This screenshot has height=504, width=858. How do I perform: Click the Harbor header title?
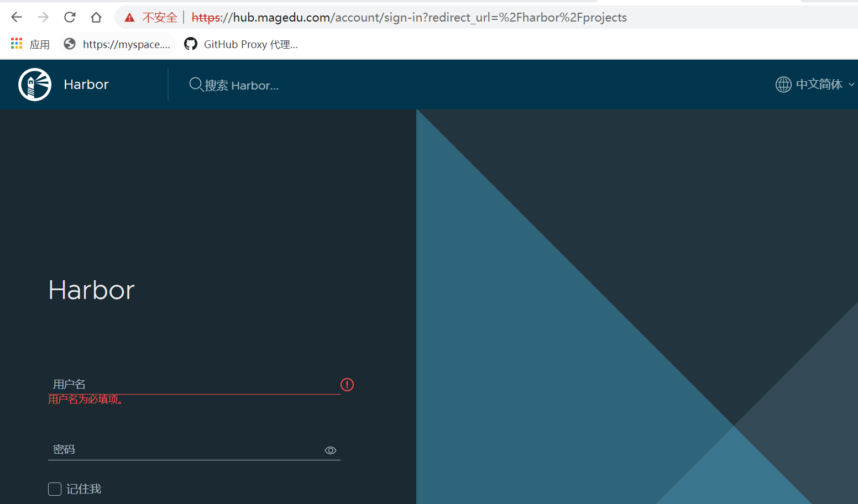(x=86, y=85)
